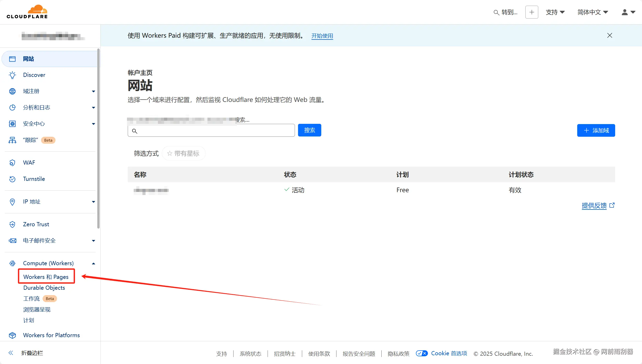Open Workers 和 Pages in sidebar
Screen dimensions: 642x364
click(x=46, y=277)
